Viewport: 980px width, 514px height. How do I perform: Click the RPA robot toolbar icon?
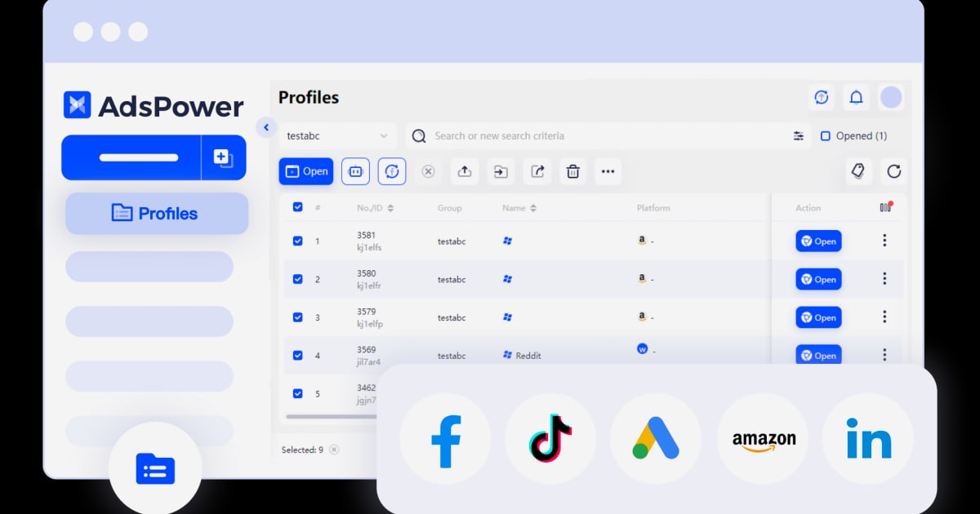pyautogui.click(x=355, y=171)
